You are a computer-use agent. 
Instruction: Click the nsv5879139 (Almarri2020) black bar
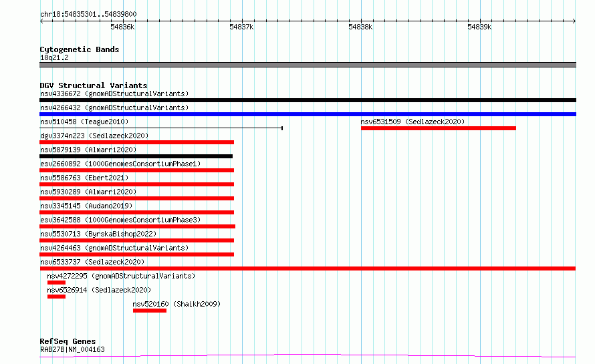tap(136, 156)
